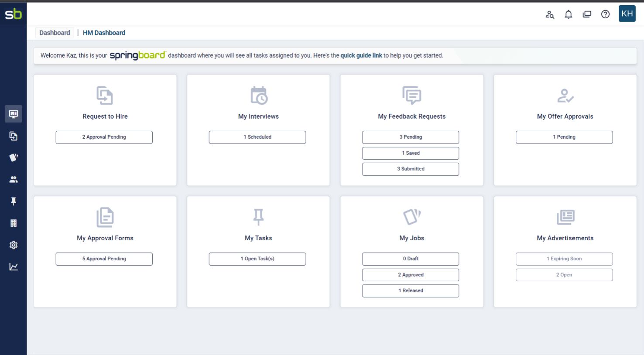
Task: Open the jobs cards icon in sidebar
Action: tap(14, 157)
